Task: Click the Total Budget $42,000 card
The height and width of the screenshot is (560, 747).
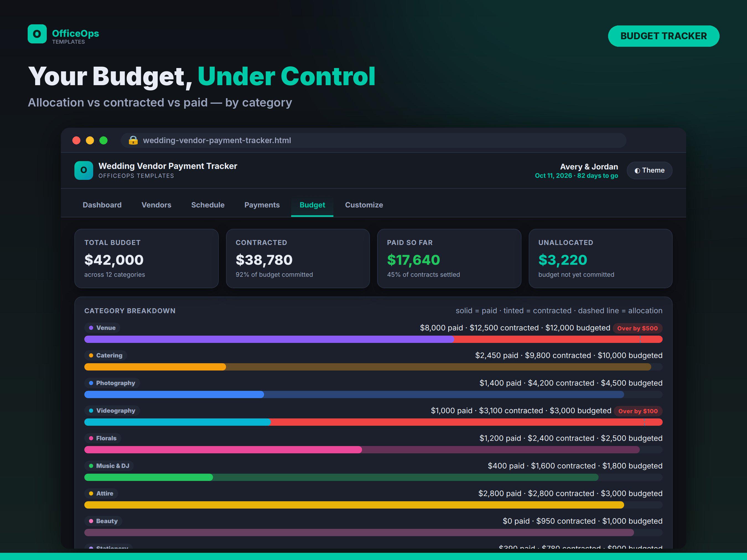Action: 146,259
